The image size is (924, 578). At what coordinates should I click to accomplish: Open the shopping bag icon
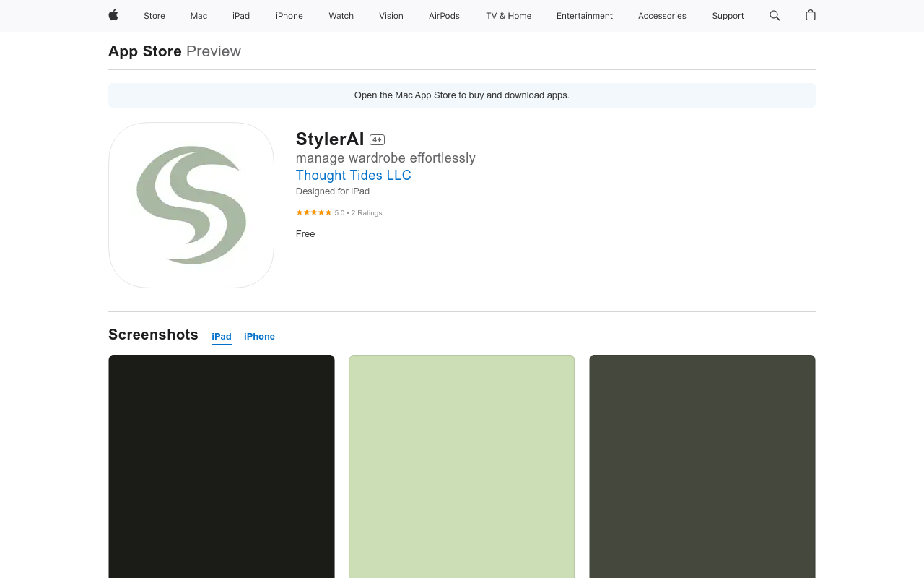click(x=811, y=15)
